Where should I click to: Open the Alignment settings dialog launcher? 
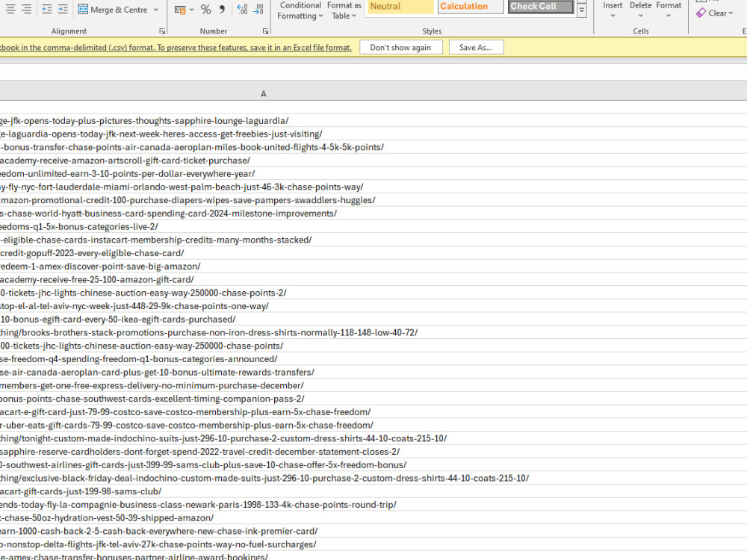(x=162, y=31)
